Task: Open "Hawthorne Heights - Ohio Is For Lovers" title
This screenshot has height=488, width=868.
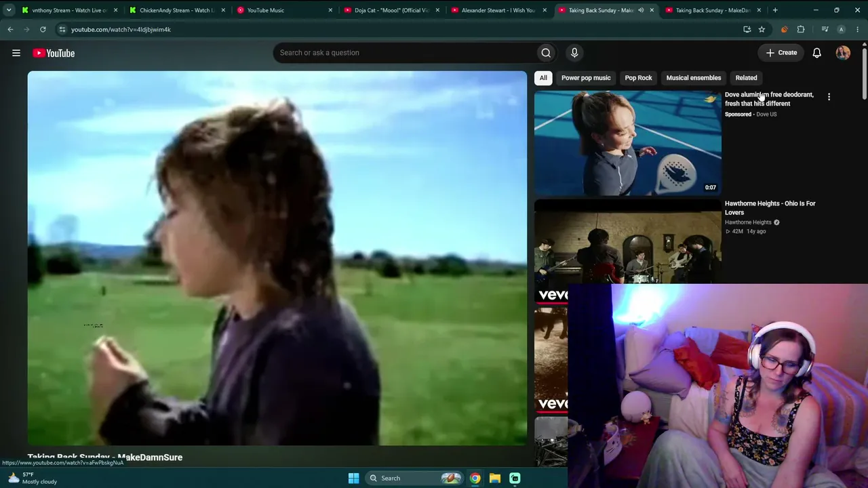Action: click(770, 207)
